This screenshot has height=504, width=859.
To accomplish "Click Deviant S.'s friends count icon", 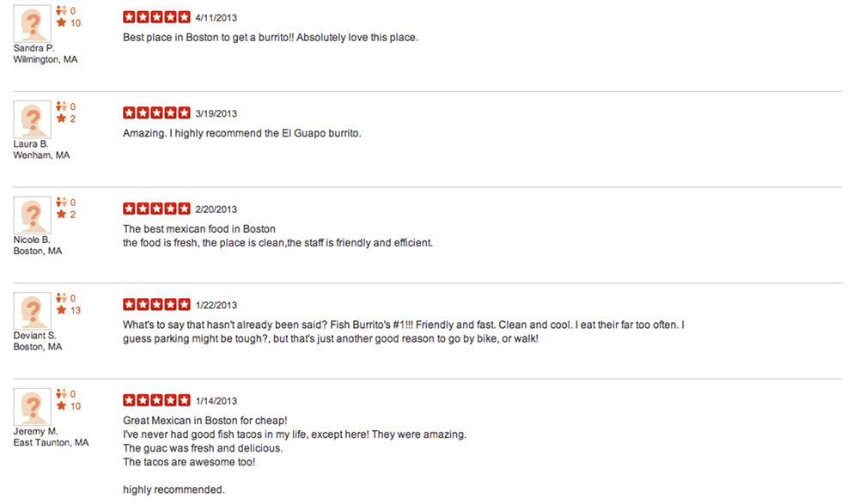I will click(61, 298).
